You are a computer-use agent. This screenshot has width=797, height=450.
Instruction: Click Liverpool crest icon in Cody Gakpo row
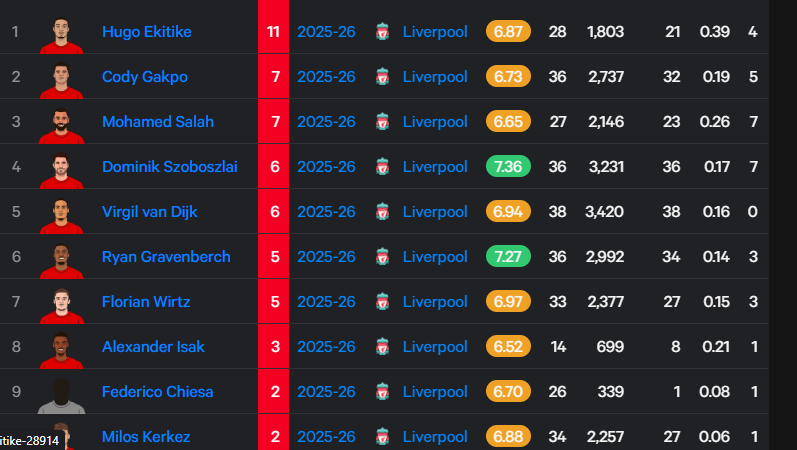382,77
